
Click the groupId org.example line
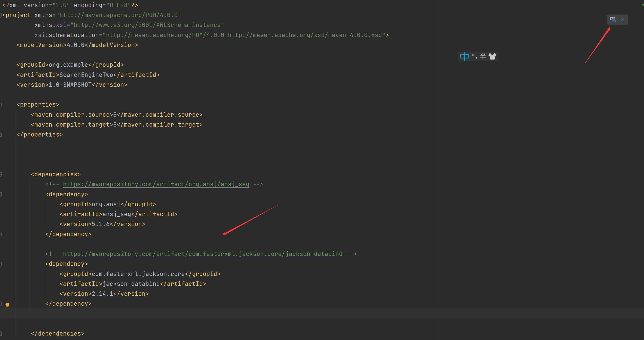[70, 65]
